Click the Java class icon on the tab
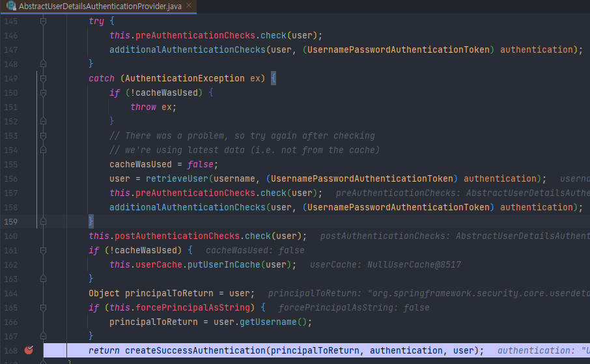 [x=11, y=6]
